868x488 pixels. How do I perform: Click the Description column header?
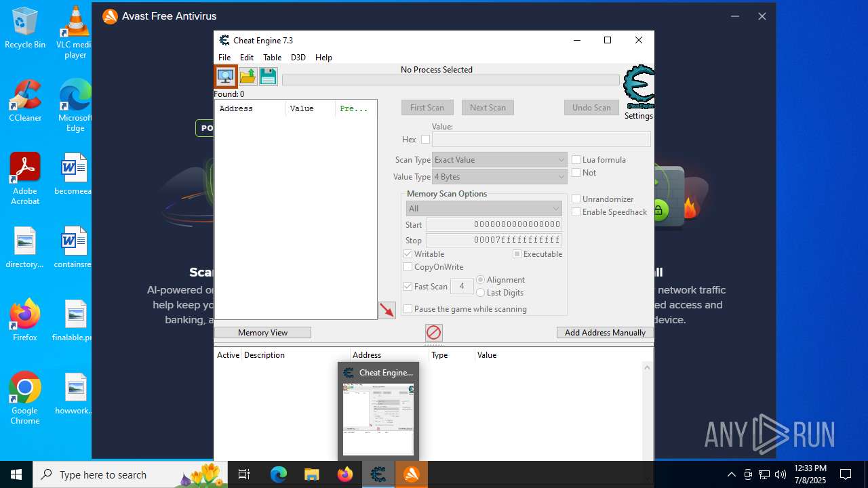[296, 355]
